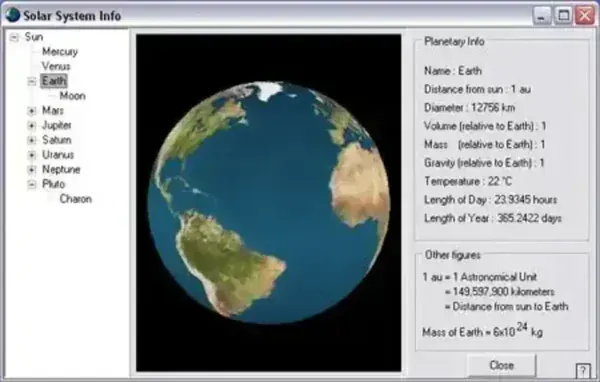Click the Close button
The width and height of the screenshot is (600, 382).
pos(502,365)
